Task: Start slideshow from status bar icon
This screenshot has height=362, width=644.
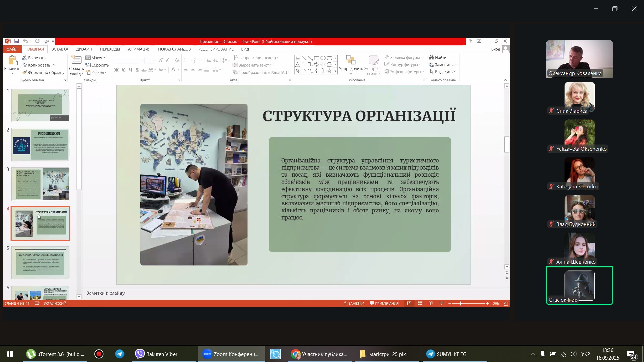Action: pos(441,303)
